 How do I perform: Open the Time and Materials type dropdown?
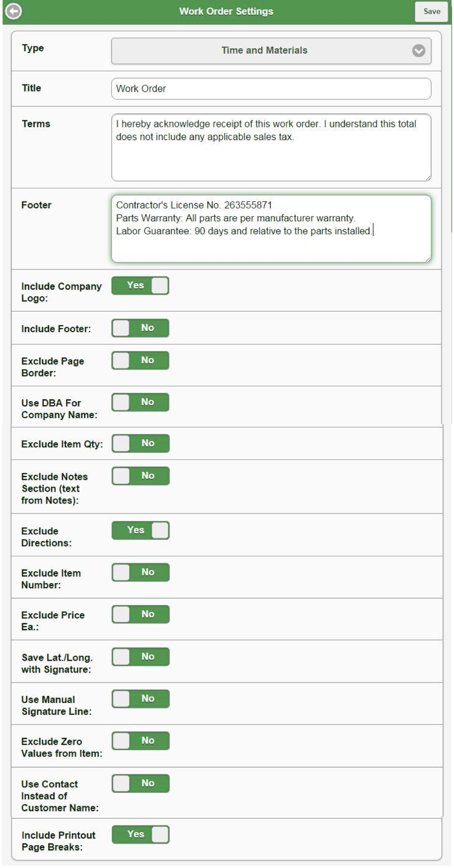click(271, 50)
